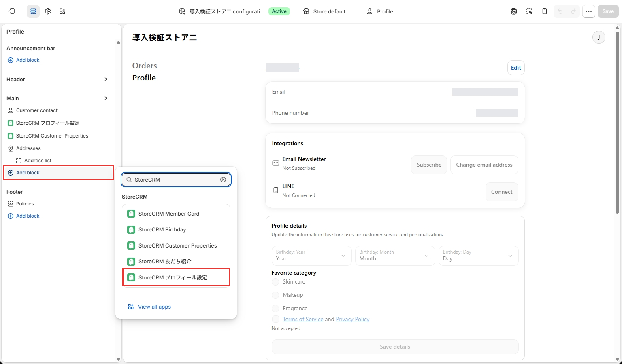Open the Birthday Month dropdown

point(395,256)
